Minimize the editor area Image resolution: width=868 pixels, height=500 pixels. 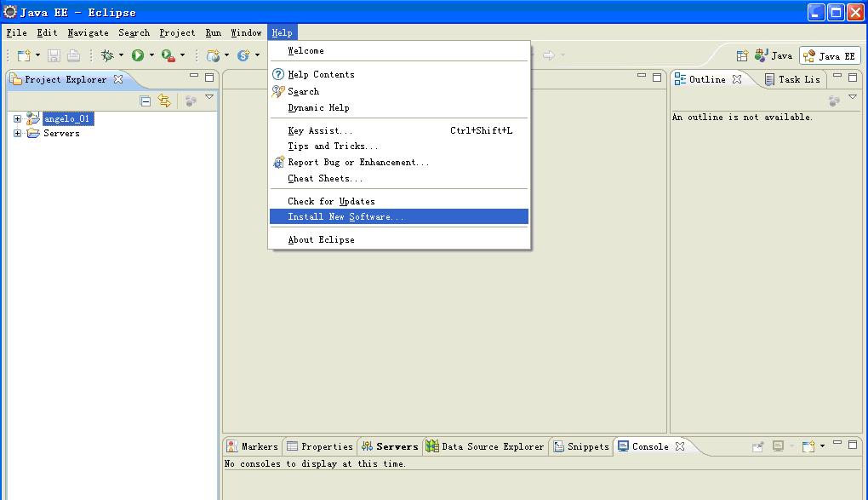641,76
